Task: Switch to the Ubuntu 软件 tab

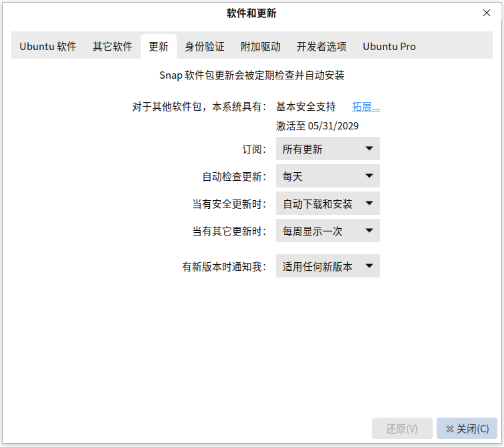Action: coord(48,46)
